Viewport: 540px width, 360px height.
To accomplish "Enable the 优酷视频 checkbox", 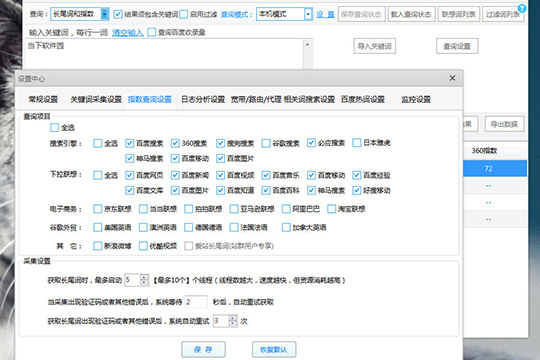I will [143, 246].
